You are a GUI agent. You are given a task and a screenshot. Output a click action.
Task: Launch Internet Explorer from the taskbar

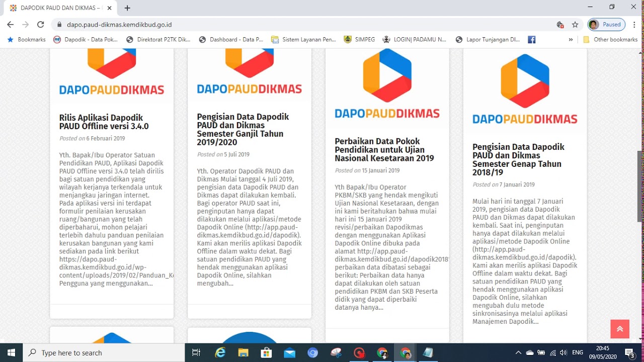(x=220, y=353)
